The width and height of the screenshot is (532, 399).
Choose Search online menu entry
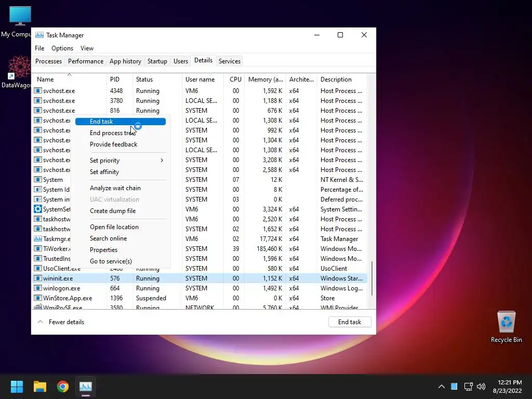pos(121,238)
